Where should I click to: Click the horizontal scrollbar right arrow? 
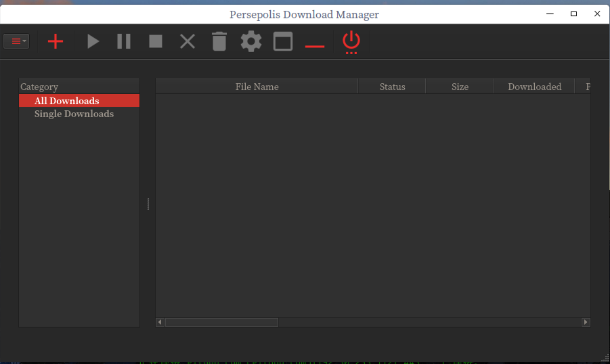pyautogui.click(x=586, y=322)
